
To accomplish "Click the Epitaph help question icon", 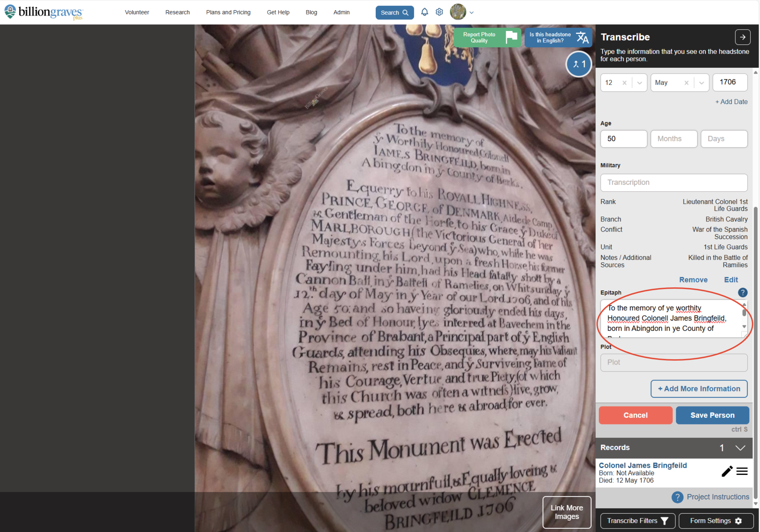I will pyautogui.click(x=742, y=292).
